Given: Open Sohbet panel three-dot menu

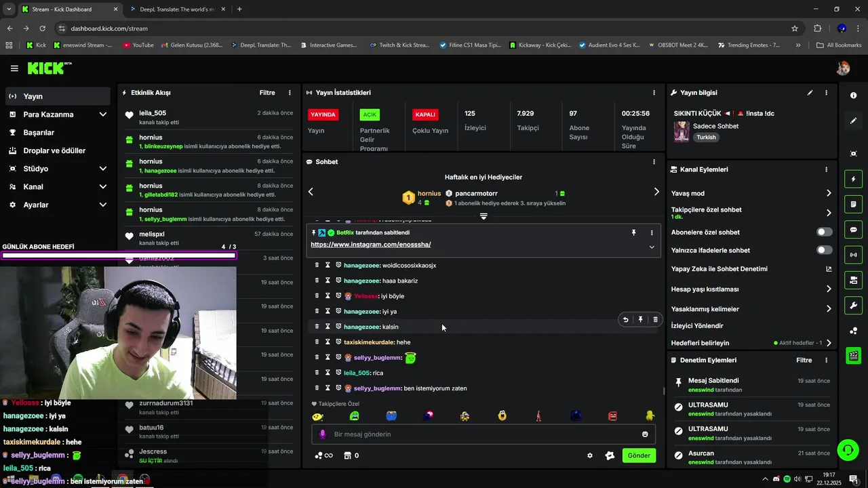Looking at the screenshot, I should click(654, 162).
